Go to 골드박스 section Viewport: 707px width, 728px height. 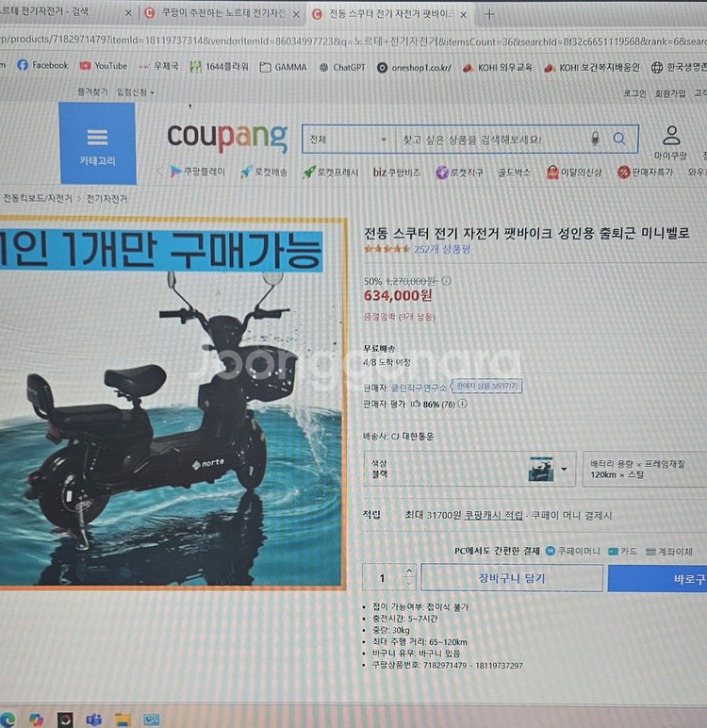514,173
